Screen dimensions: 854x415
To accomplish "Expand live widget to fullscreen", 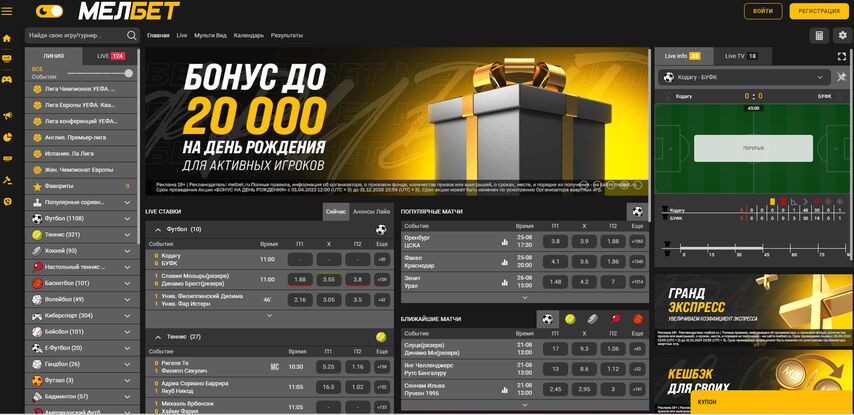I will tap(842, 56).
